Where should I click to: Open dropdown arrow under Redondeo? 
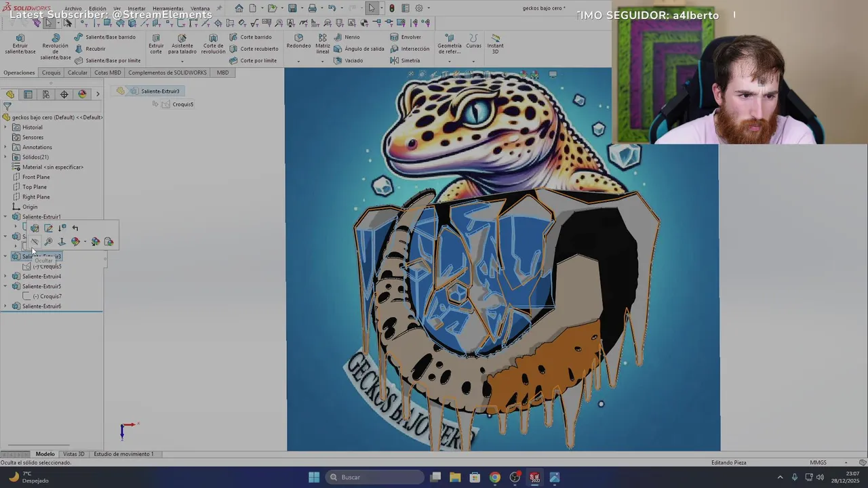coord(298,61)
